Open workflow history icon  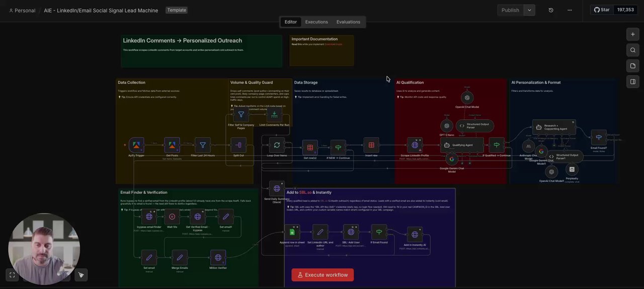[551, 10]
